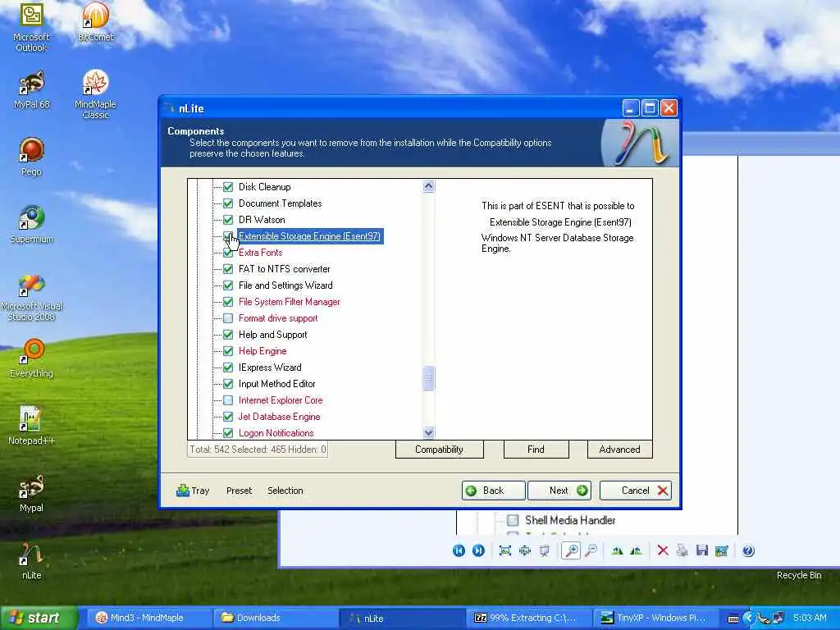
Task: Open Everything search shortcut
Action: [31, 358]
